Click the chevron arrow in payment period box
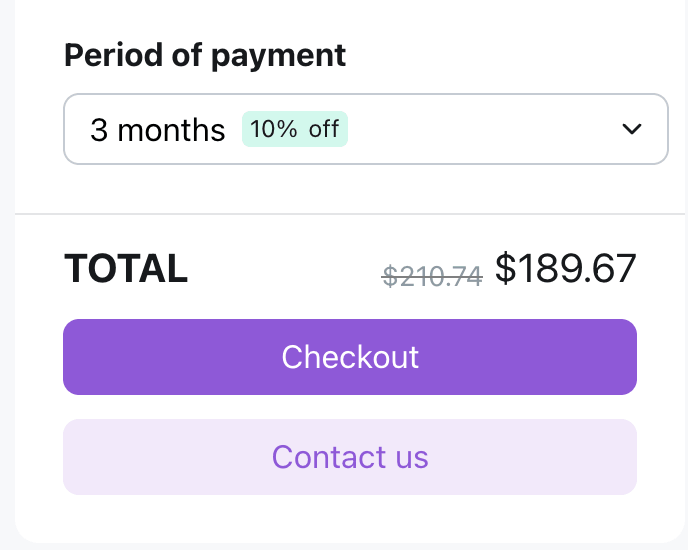Viewport: 688px width, 550px height. [x=630, y=129]
